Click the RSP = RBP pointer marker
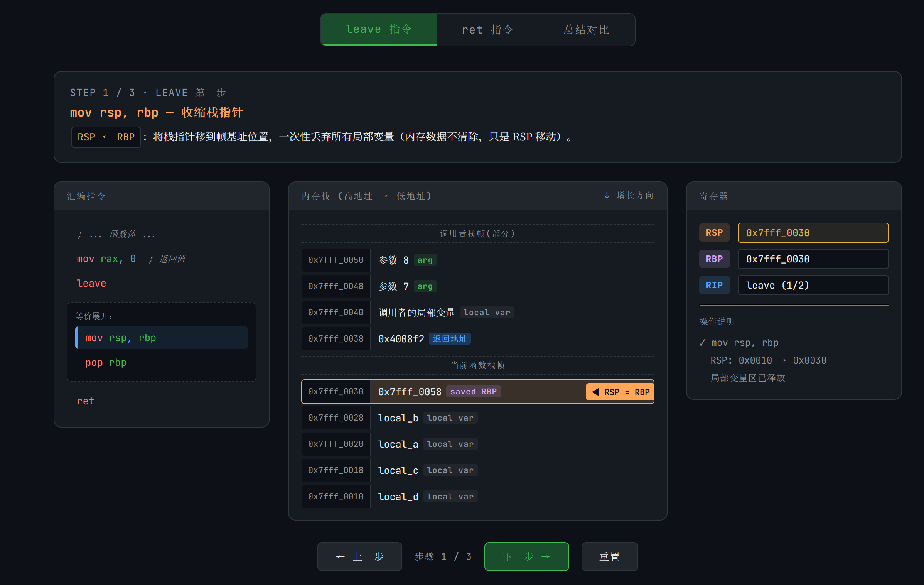This screenshot has height=585, width=924. pos(620,392)
